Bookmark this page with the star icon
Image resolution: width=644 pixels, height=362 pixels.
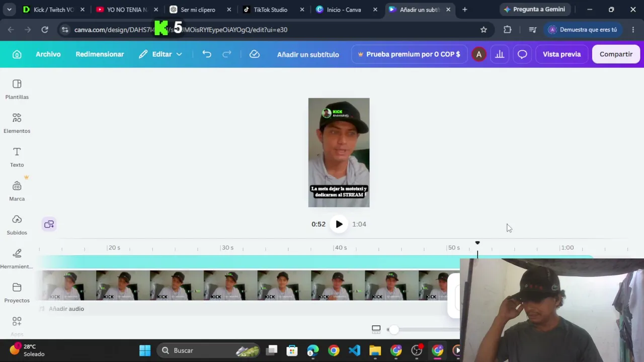(x=484, y=30)
